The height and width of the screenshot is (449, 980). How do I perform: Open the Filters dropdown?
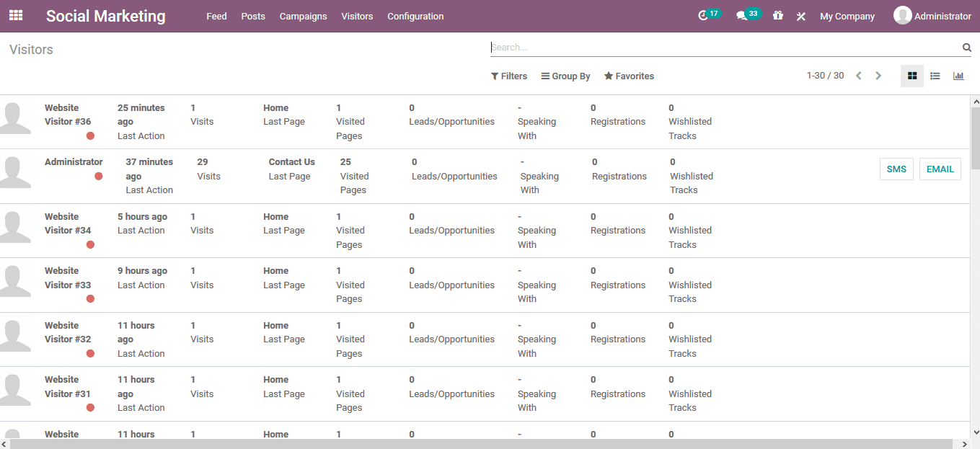click(x=509, y=76)
